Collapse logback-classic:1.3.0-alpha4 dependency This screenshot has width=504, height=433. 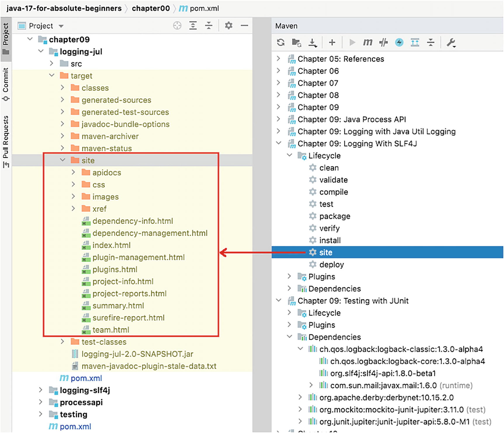coord(300,349)
